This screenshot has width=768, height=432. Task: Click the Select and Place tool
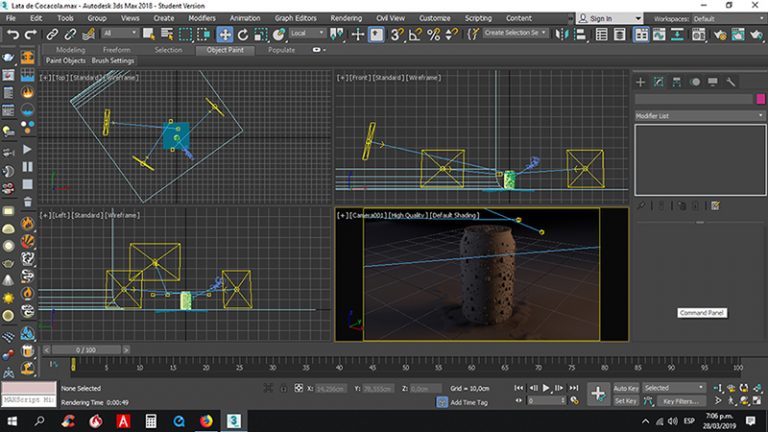point(279,34)
